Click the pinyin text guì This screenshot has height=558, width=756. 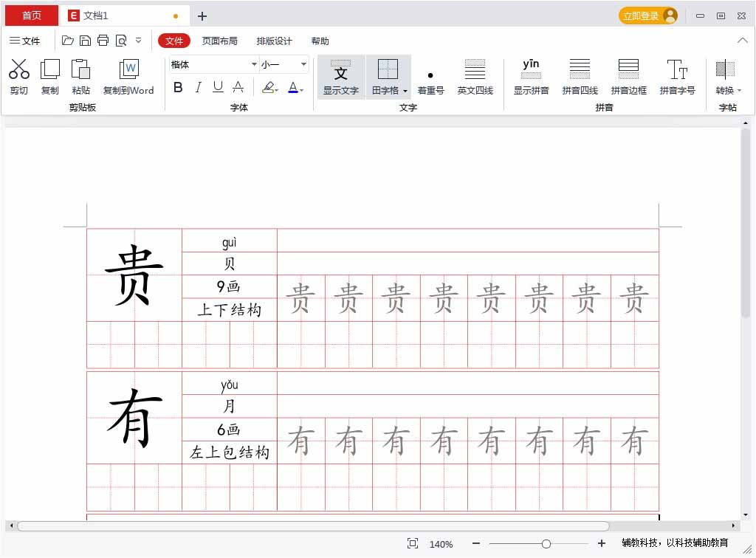[230, 242]
